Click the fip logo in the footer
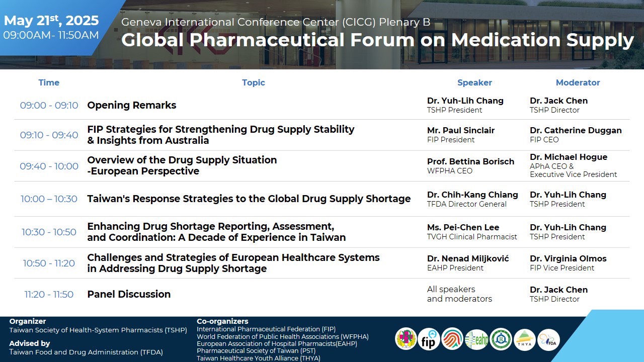This screenshot has width=644, height=362. (429, 339)
